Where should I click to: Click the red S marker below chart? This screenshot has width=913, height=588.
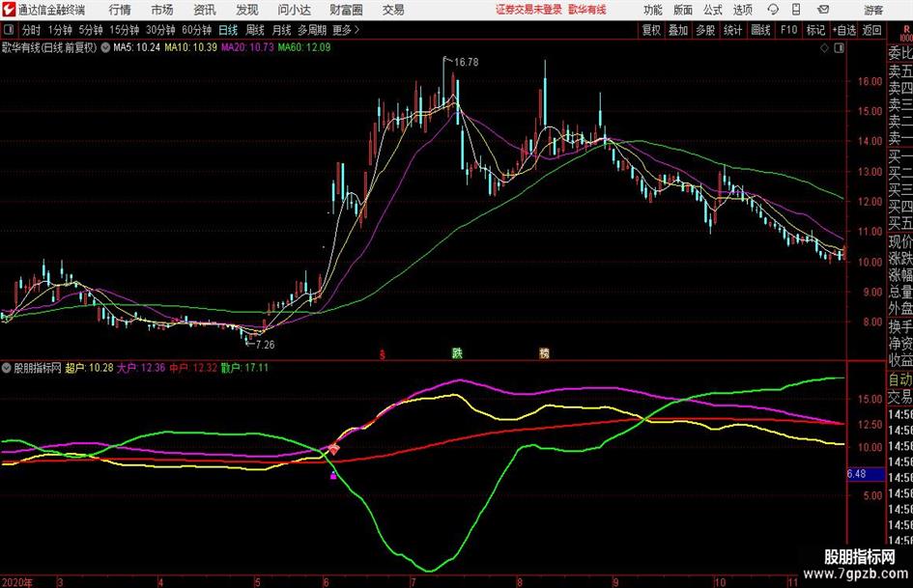tap(383, 354)
